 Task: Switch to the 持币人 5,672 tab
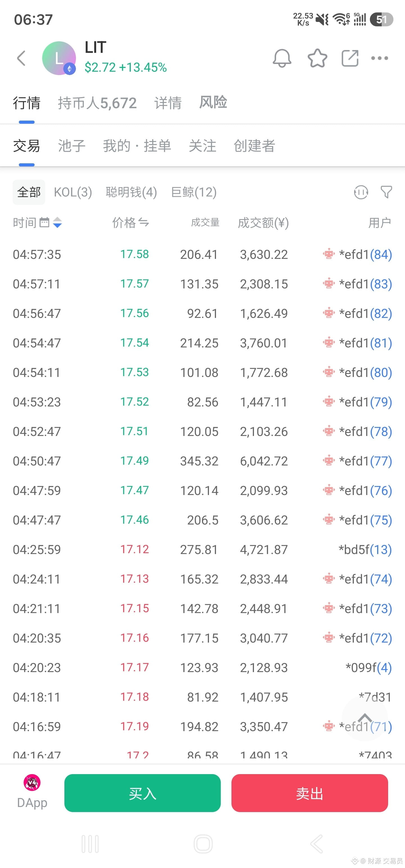point(97,103)
